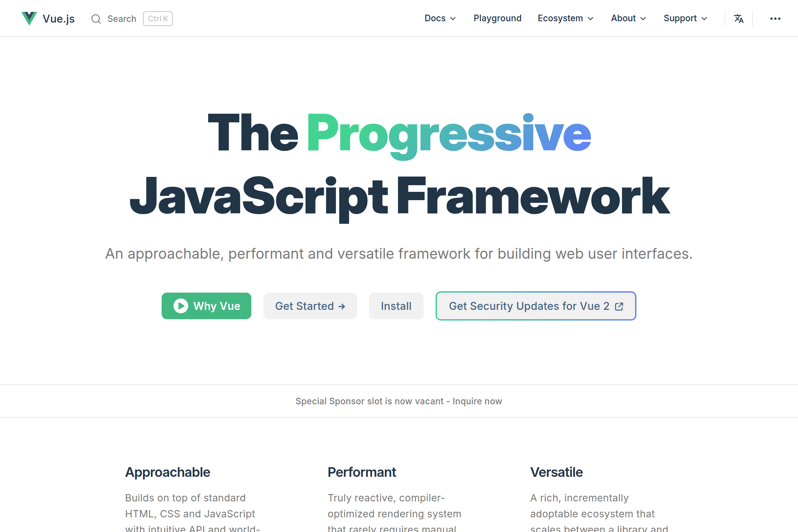798x532 pixels.
Task: Click the Vue.js logo icon
Action: pos(29,18)
